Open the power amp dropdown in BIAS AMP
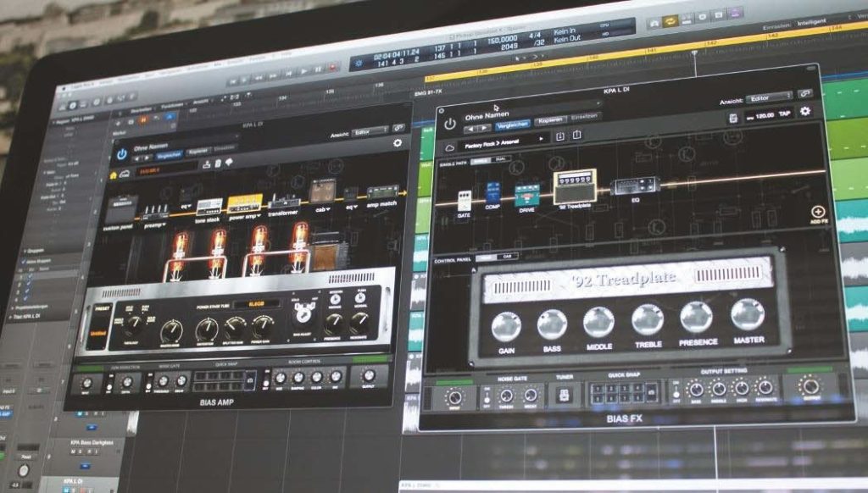This screenshot has height=493, width=868. click(245, 216)
